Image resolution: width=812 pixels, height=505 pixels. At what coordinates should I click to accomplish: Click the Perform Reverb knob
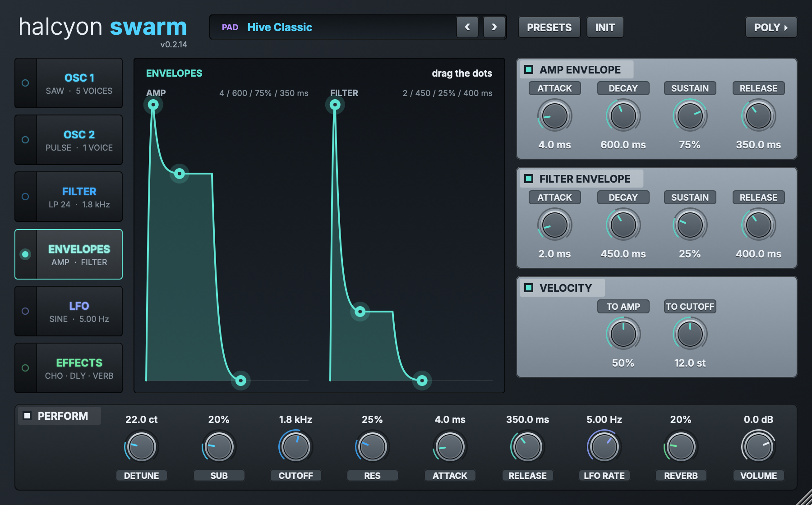click(x=681, y=447)
